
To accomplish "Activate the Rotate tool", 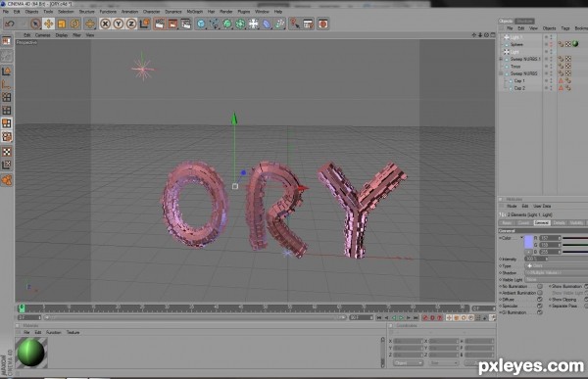I will pos(74,24).
